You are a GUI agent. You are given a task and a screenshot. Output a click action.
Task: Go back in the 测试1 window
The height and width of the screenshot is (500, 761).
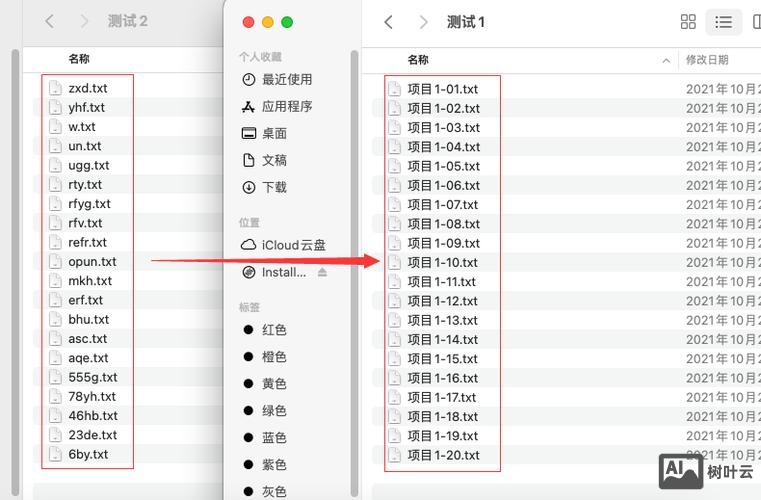[388, 22]
